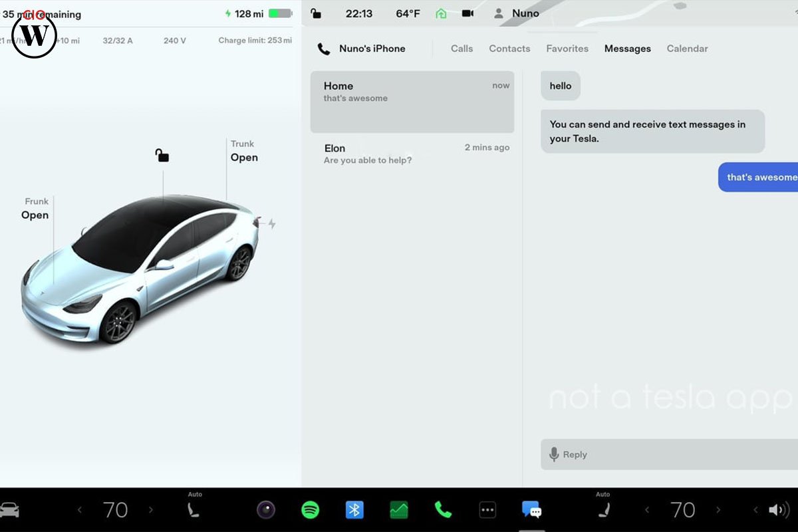
Task: Switch to the Calendar tab
Action: click(687, 49)
